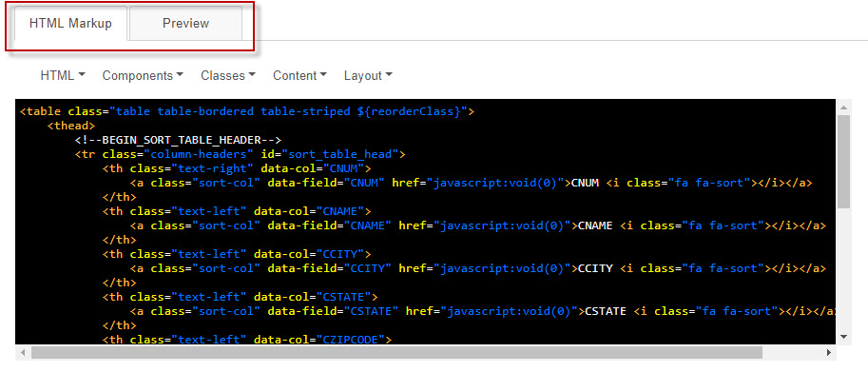Viewport: 868px width, 372px height.
Task: Click the horizontal scrollbar left arrow
Action: pos(23,352)
